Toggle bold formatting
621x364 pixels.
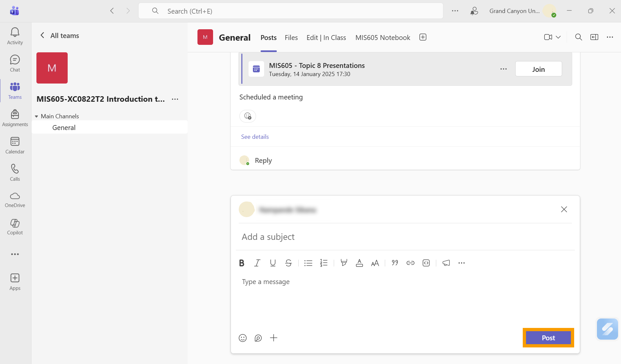(241, 263)
